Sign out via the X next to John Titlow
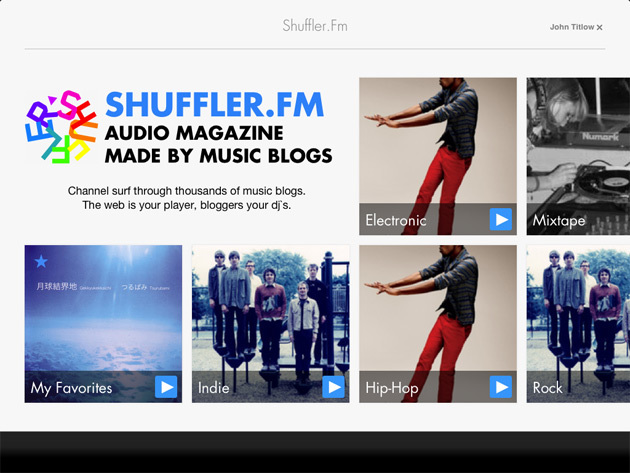The image size is (630, 473). 599,27
